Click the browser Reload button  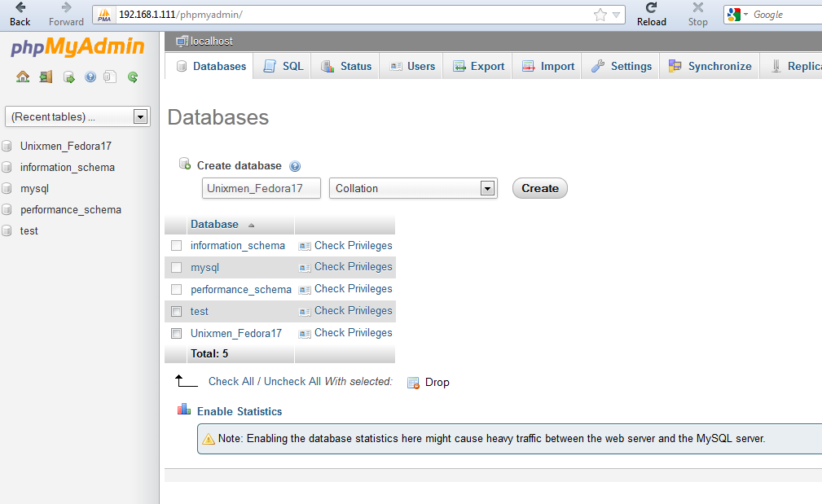(x=652, y=14)
